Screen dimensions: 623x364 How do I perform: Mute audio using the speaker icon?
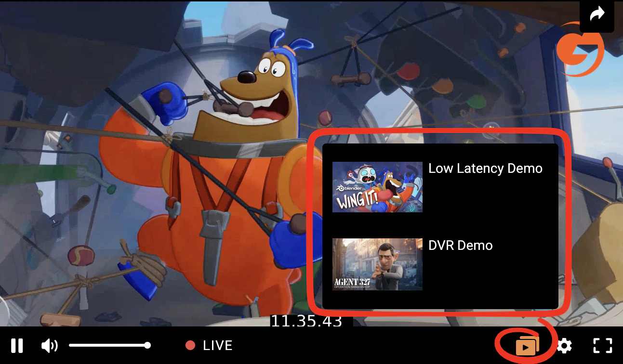50,345
